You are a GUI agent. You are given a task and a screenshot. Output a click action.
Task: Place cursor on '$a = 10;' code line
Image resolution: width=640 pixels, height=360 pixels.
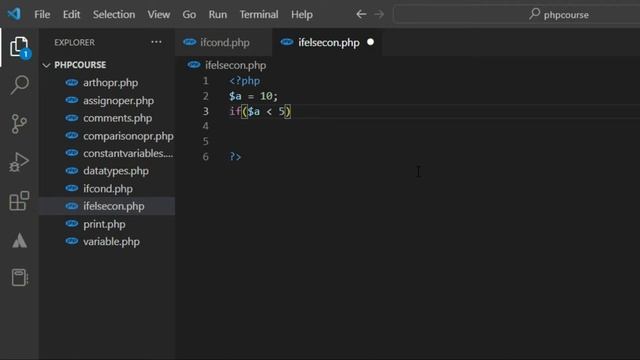(253, 96)
